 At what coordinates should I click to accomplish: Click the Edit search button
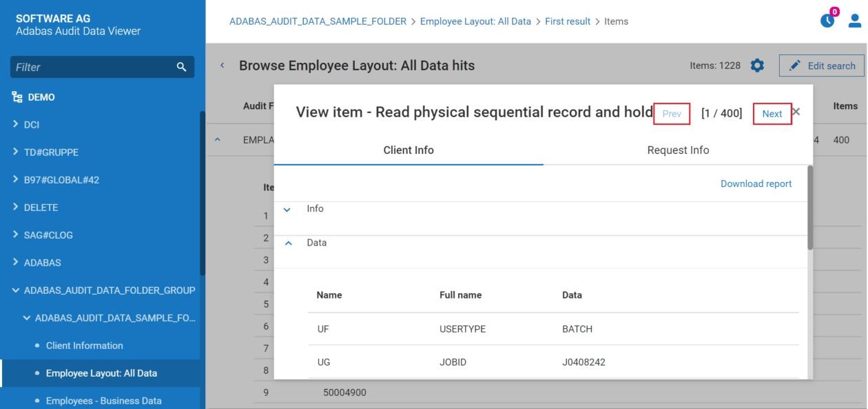[x=822, y=66]
